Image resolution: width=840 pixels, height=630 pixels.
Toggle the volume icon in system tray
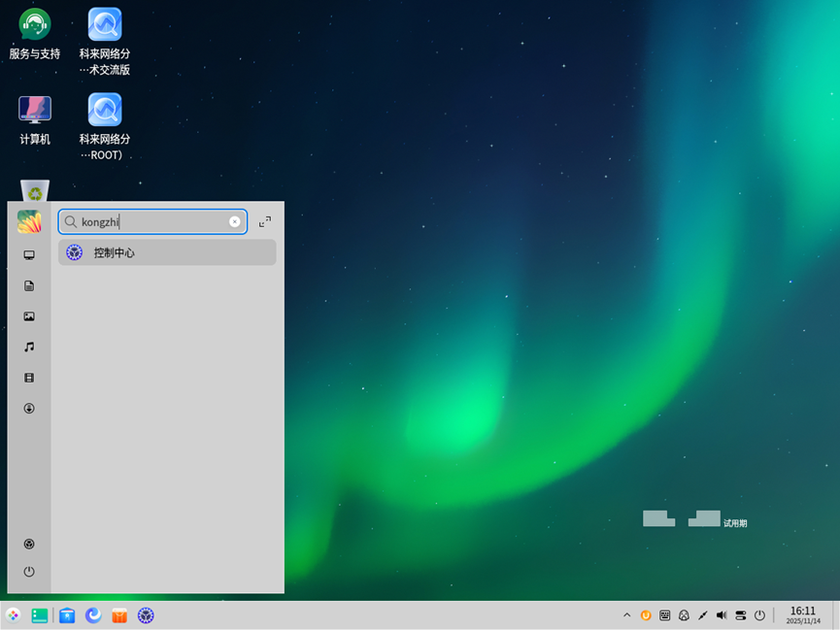722,615
